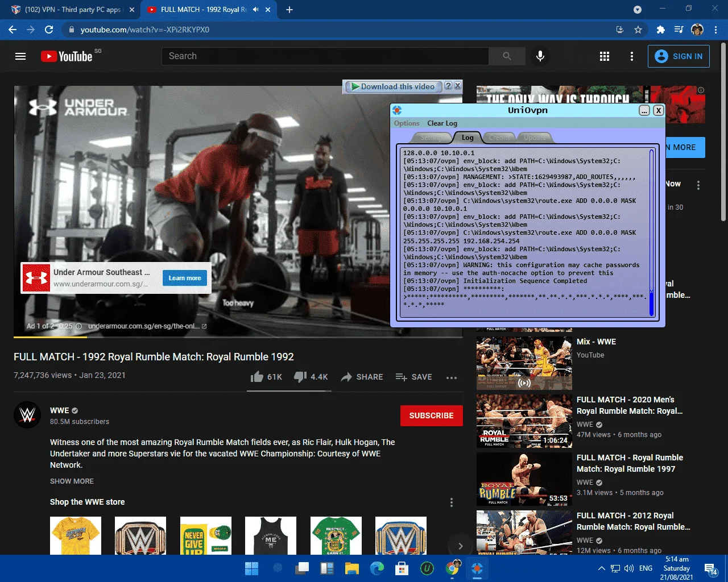Show hidden system tray icons
Viewport: 728px width, 582px height.
[x=601, y=568]
